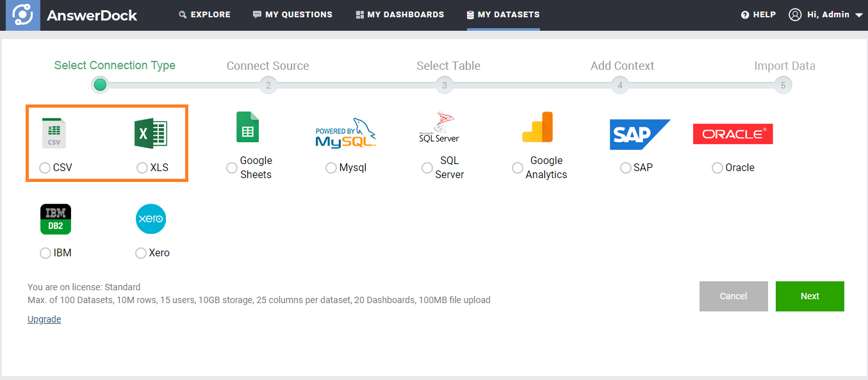The image size is (868, 380).
Task: Click the CSV file icon
Action: click(54, 133)
